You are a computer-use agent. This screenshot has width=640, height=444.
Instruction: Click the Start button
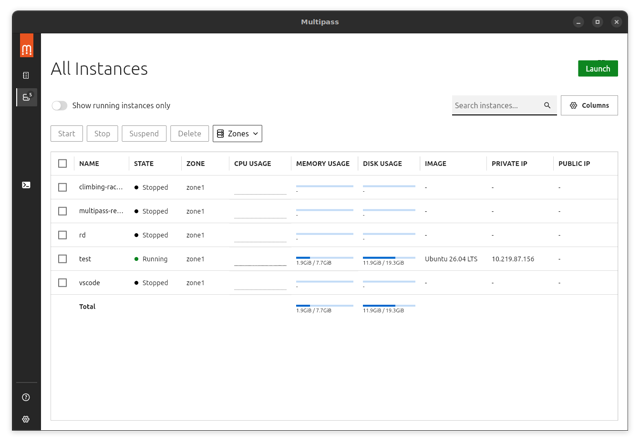(x=67, y=134)
